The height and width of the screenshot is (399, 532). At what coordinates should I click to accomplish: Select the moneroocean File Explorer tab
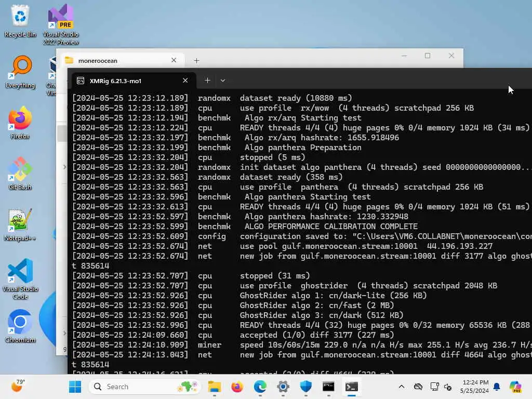coord(122,60)
